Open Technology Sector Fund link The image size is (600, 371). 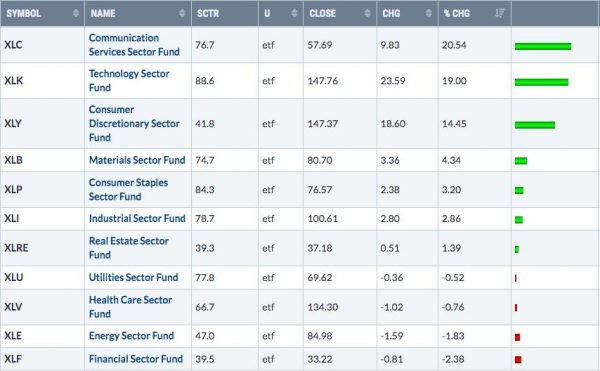coord(129,81)
